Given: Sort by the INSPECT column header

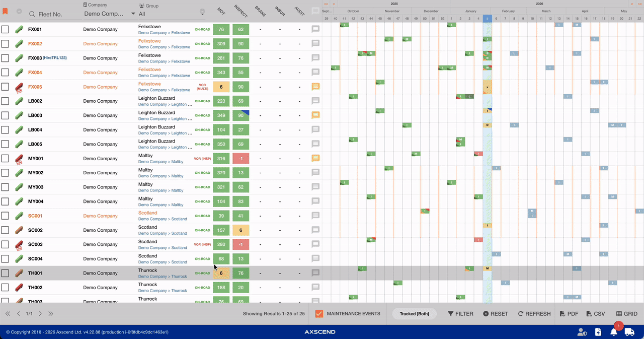Looking at the screenshot, I should click(240, 11).
